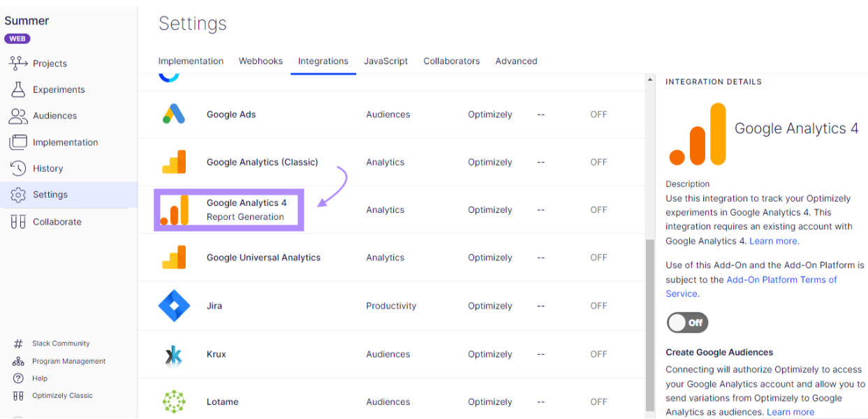Image resolution: width=868 pixels, height=419 pixels.
Task: Click the Implementation window icon
Action: pos(18,142)
